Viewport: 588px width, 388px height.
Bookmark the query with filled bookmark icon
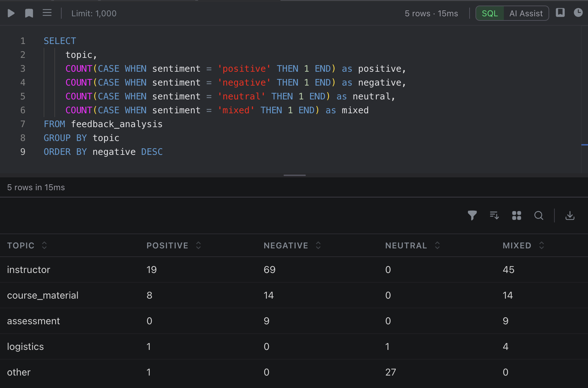(x=29, y=13)
